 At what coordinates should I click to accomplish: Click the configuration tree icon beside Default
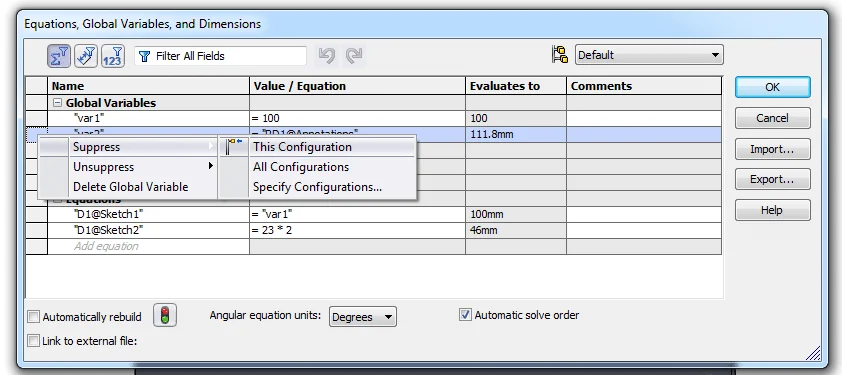pos(560,54)
